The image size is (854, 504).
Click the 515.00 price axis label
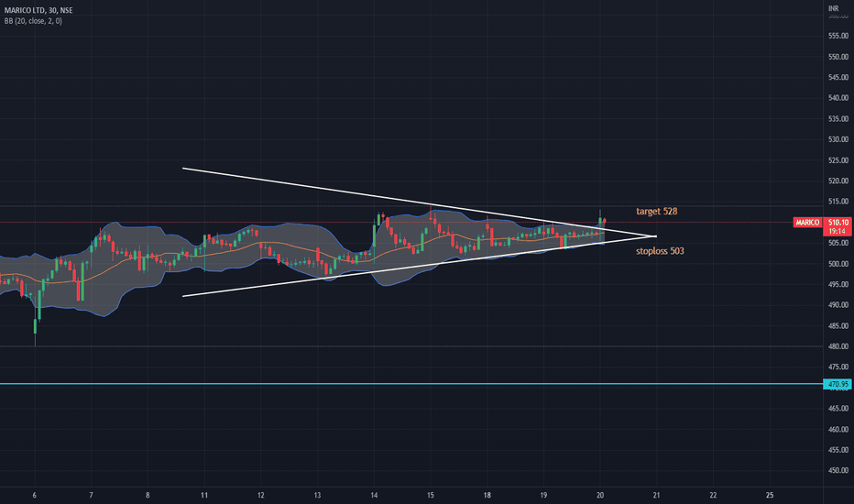point(838,202)
